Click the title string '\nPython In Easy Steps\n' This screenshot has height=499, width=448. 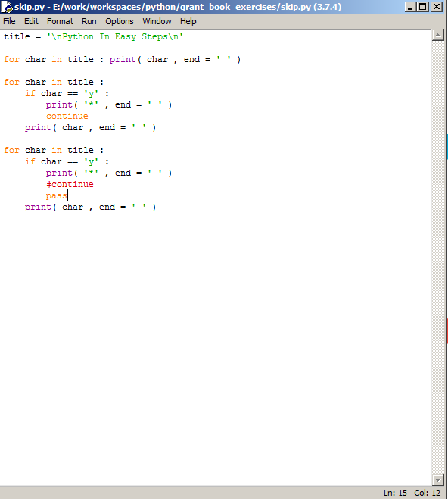(x=115, y=36)
